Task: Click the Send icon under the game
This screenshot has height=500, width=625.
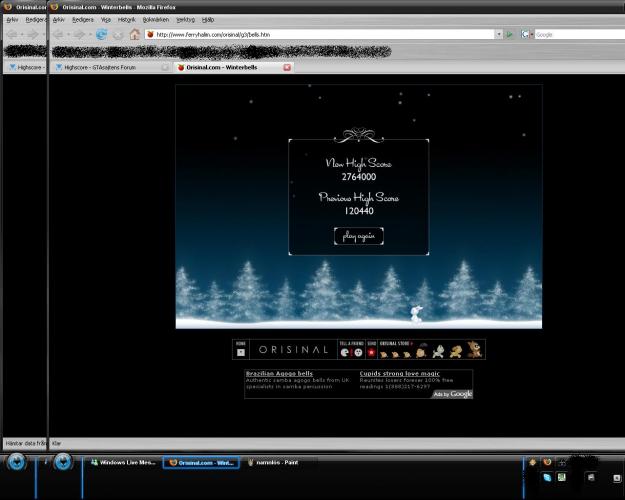Action: point(371,351)
